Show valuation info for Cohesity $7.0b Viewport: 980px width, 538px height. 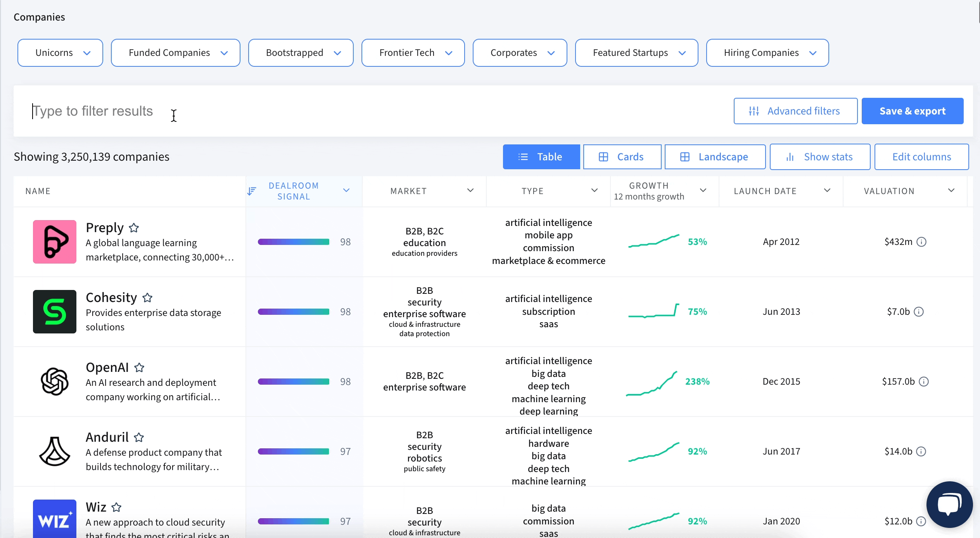tap(919, 312)
